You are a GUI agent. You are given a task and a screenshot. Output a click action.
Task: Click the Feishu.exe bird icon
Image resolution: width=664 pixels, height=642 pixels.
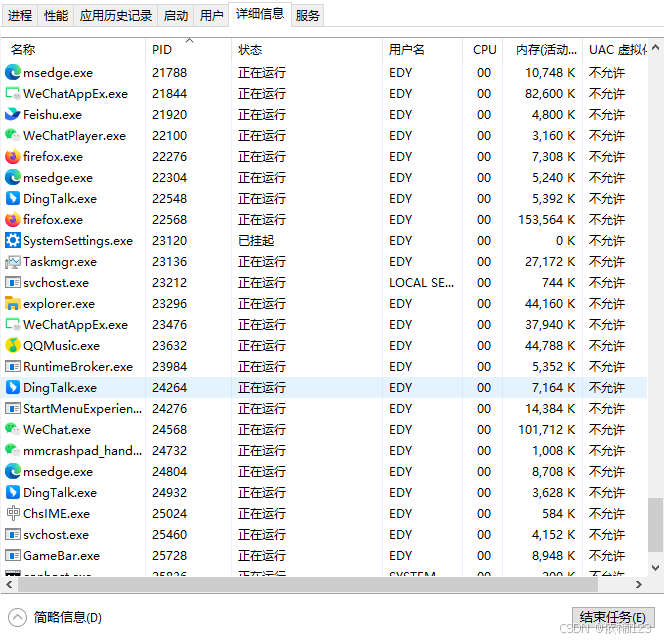(13, 114)
